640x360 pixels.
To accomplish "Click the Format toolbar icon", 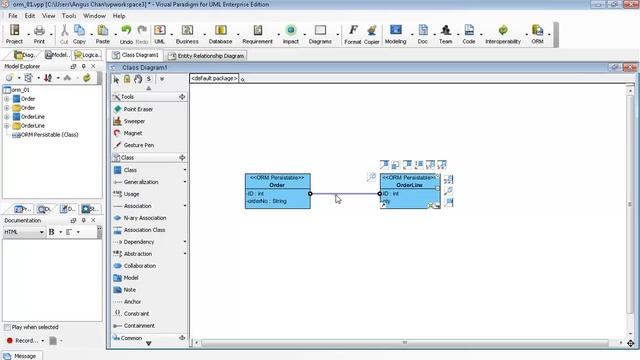I will pos(353,34).
